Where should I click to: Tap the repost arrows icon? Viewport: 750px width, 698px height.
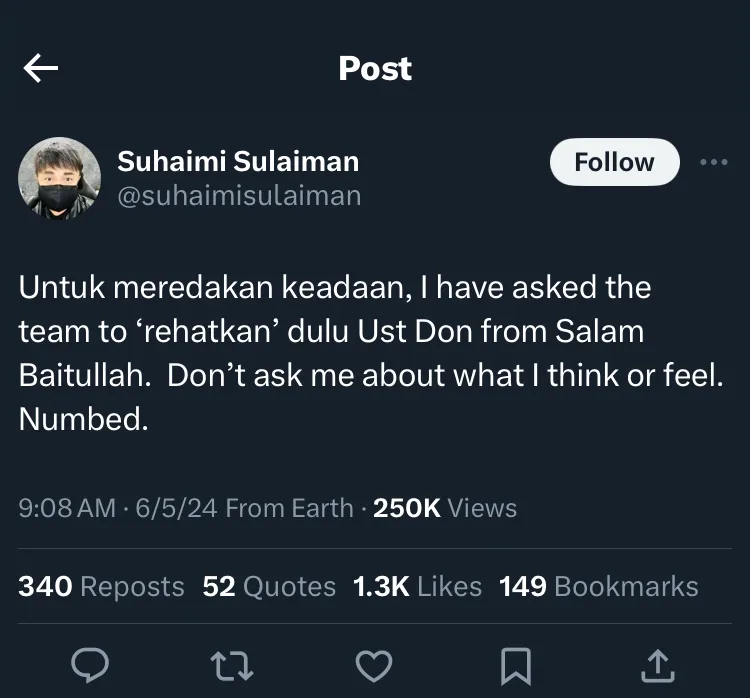pos(233,665)
